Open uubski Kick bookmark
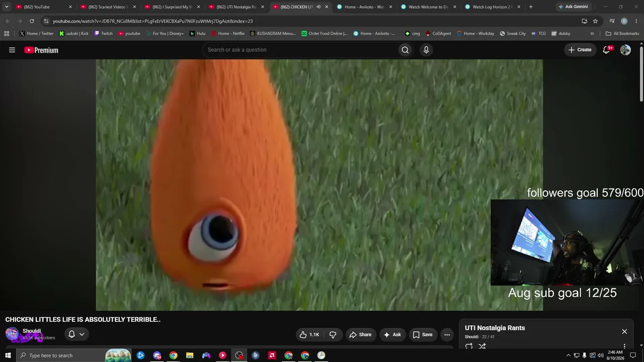The width and height of the screenshot is (644, 362). 73,34
